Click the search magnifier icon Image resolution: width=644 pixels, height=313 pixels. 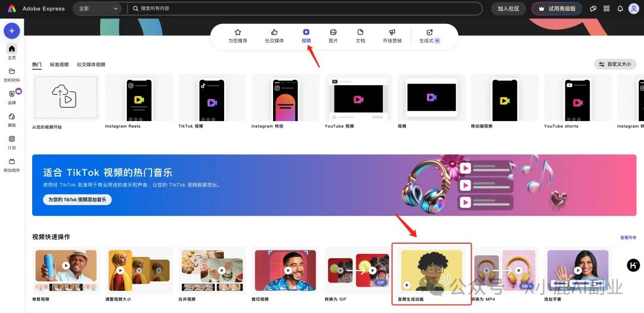[x=135, y=8]
